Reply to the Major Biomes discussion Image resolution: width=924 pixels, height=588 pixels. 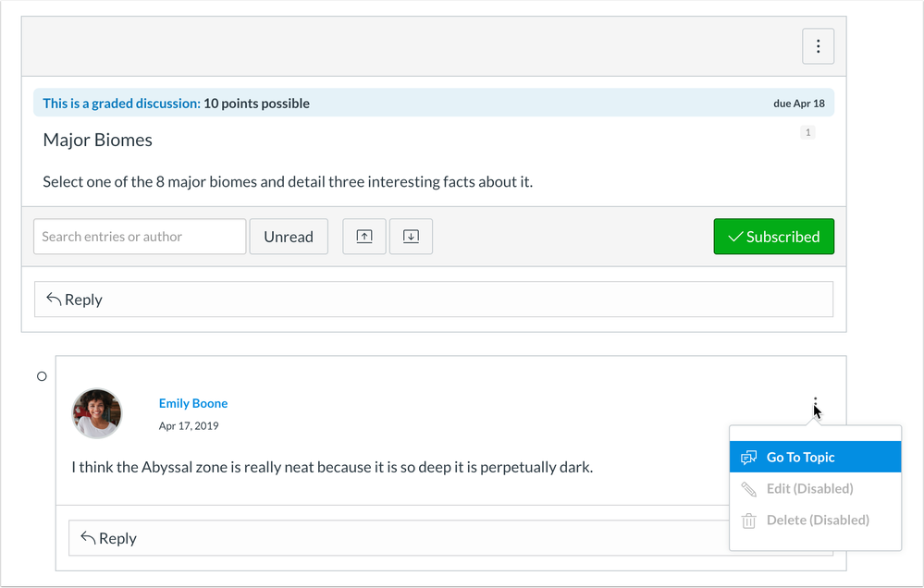point(434,300)
